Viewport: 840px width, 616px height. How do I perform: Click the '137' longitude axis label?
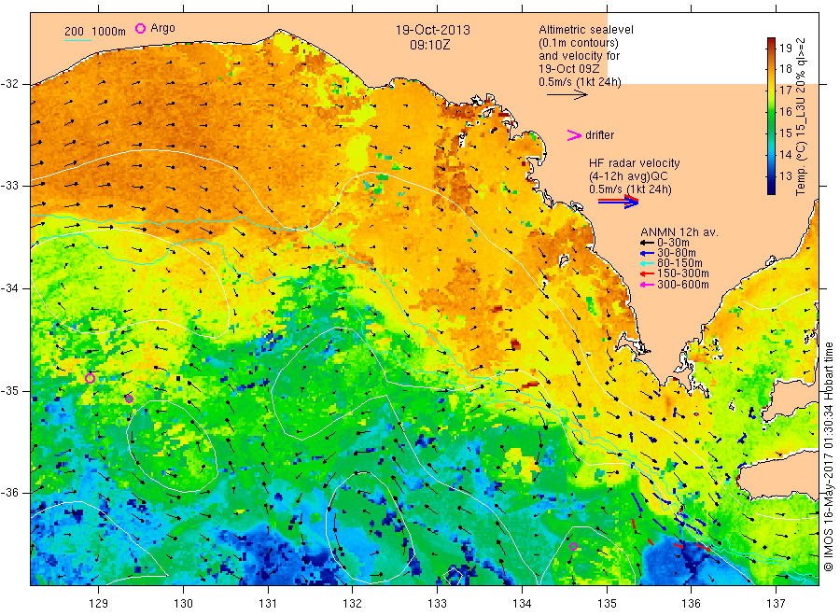(776, 604)
